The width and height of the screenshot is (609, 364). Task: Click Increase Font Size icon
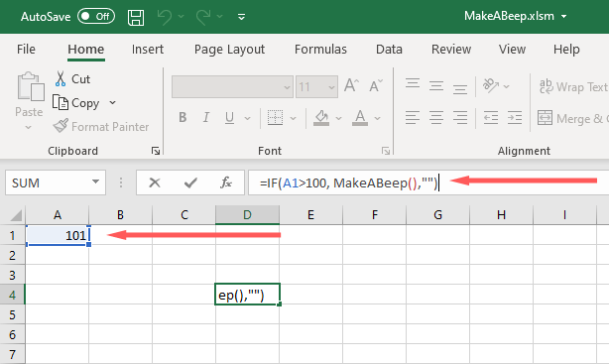pos(351,86)
